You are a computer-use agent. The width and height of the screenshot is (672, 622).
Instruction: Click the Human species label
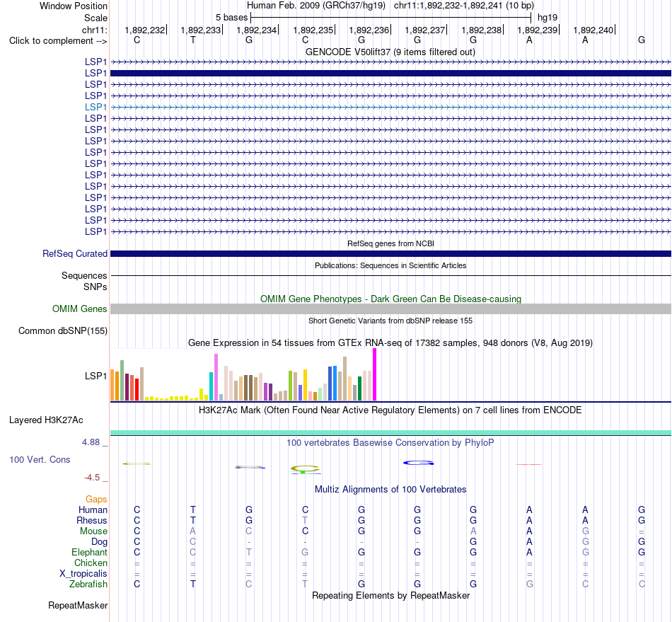click(x=93, y=509)
